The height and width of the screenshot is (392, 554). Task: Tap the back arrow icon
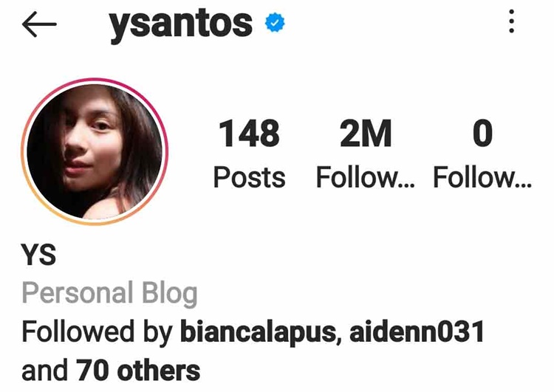coord(39,24)
